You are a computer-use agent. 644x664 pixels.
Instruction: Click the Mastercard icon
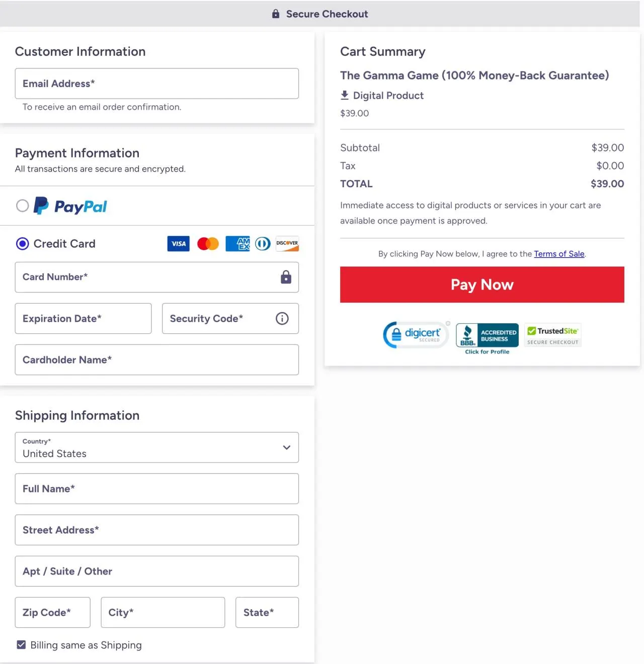point(207,244)
